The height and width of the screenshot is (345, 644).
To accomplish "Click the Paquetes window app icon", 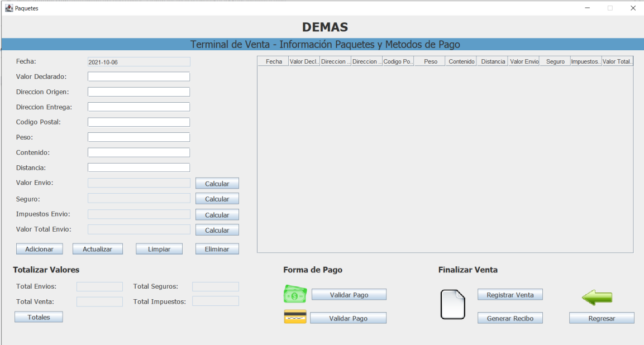I will click(x=8, y=8).
